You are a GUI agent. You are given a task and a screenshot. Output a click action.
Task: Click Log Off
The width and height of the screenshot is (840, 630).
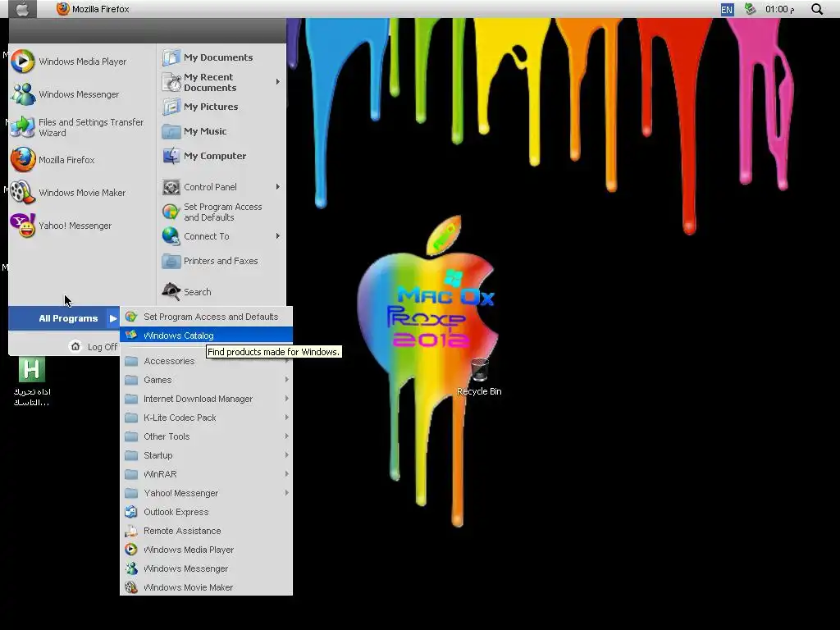tap(94, 347)
